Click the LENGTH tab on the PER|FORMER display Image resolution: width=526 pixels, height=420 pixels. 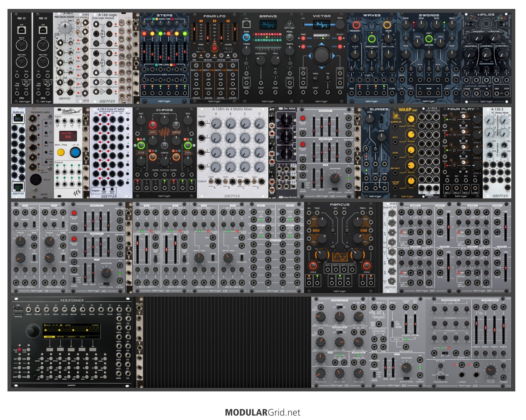point(71,337)
